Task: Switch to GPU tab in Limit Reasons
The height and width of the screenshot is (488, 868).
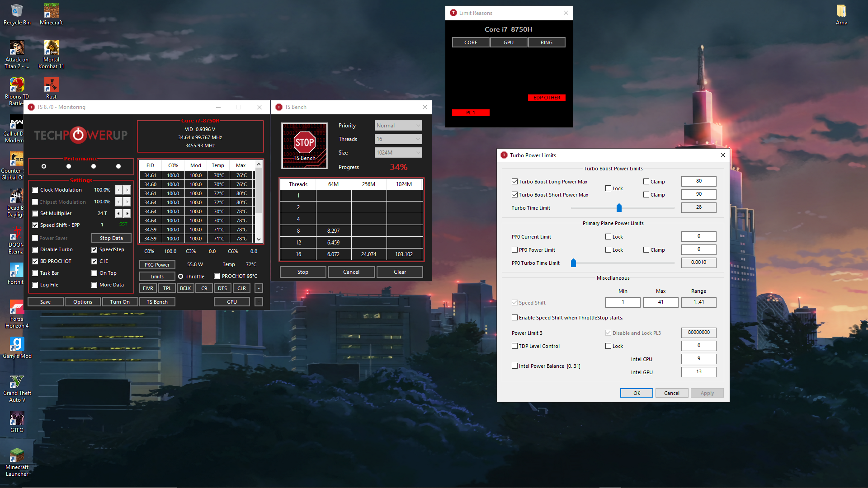Action: tap(509, 42)
